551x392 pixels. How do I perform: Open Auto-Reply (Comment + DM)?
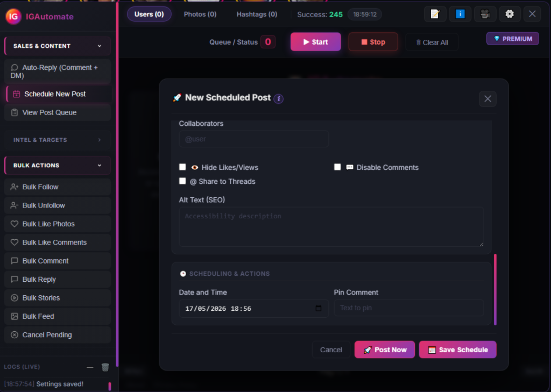coord(58,72)
